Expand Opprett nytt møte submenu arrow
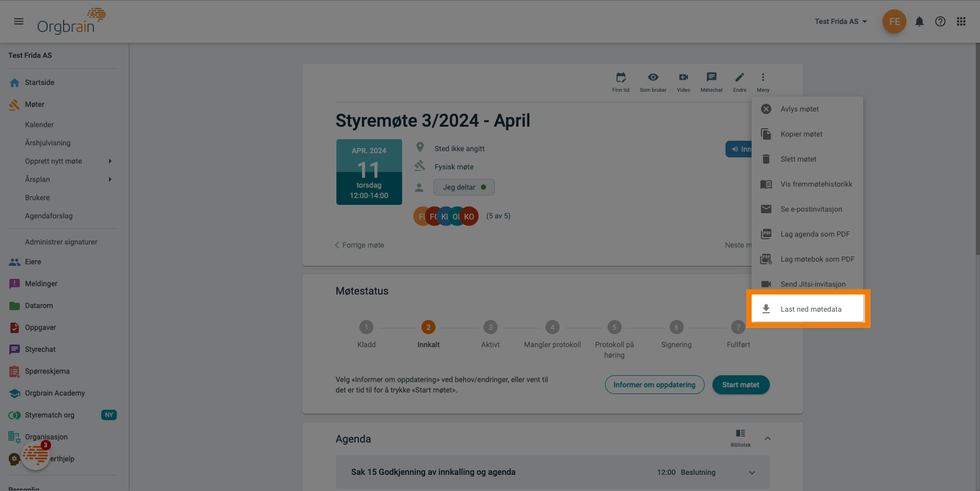Screen dimensions: 980x491 pyautogui.click(x=110, y=161)
